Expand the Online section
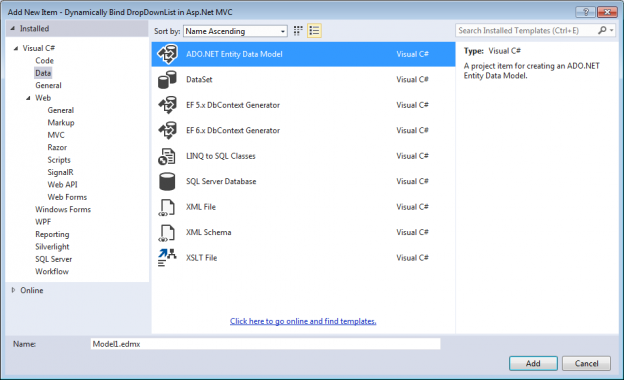 click(13, 290)
